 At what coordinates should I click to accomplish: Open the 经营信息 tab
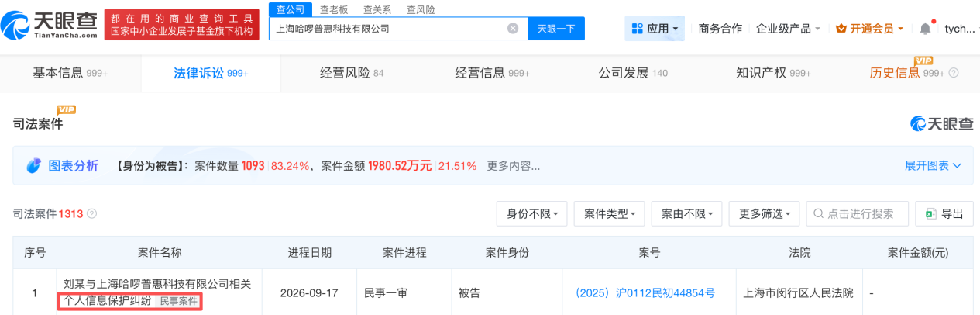[493, 73]
